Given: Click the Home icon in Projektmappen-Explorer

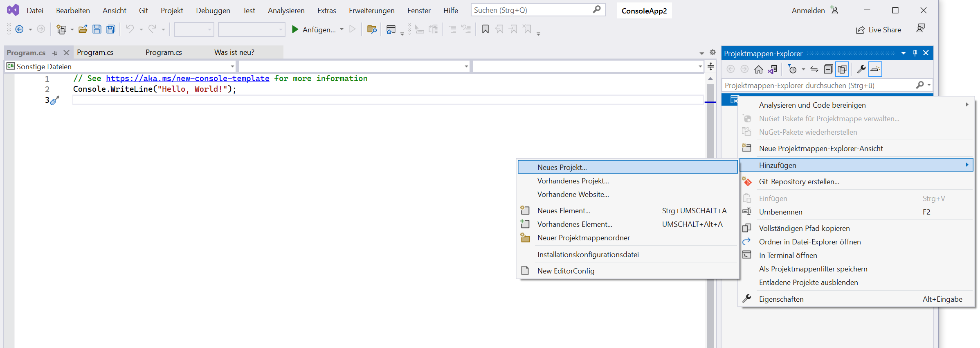Looking at the screenshot, I should (759, 69).
